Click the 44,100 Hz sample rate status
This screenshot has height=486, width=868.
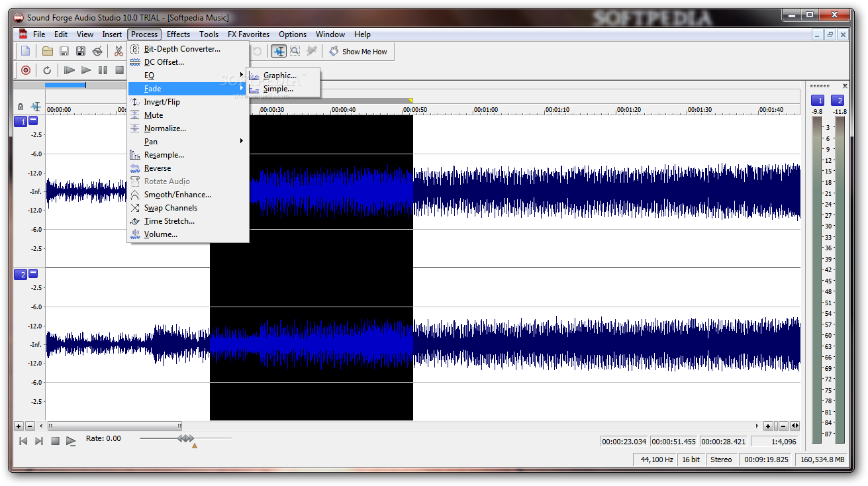(655, 460)
